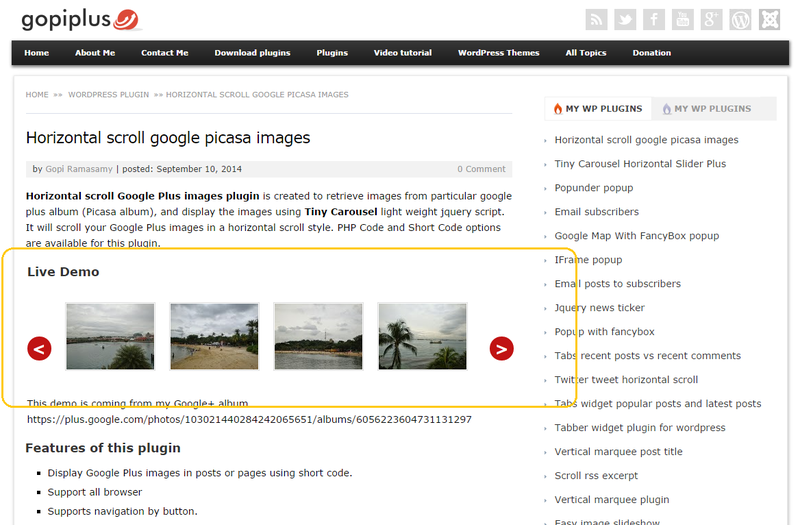Image resolution: width=800 pixels, height=525 pixels.
Task: Open the Plugins menu item
Action: (332, 53)
